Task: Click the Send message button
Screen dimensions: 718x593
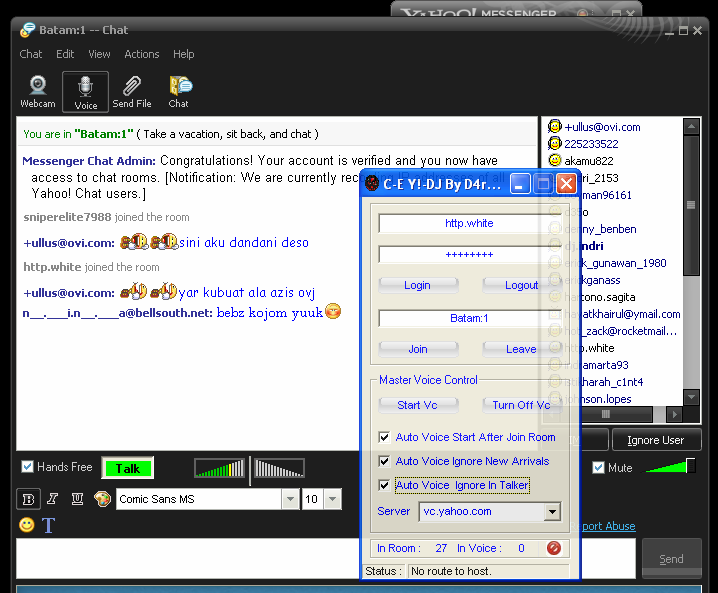Action: point(671,559)
